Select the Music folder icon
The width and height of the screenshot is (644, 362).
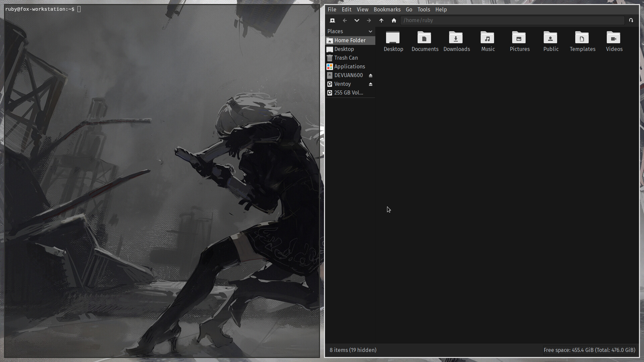[488, 38]
